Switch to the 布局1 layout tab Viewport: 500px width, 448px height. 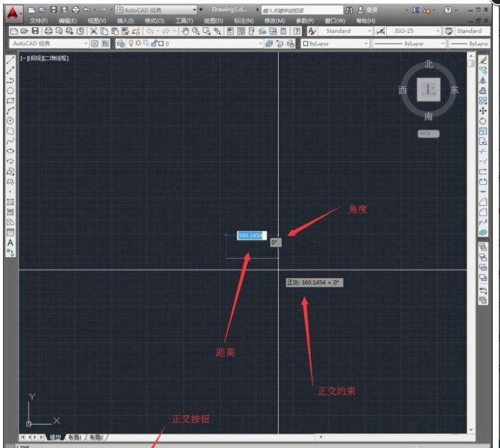75,437
